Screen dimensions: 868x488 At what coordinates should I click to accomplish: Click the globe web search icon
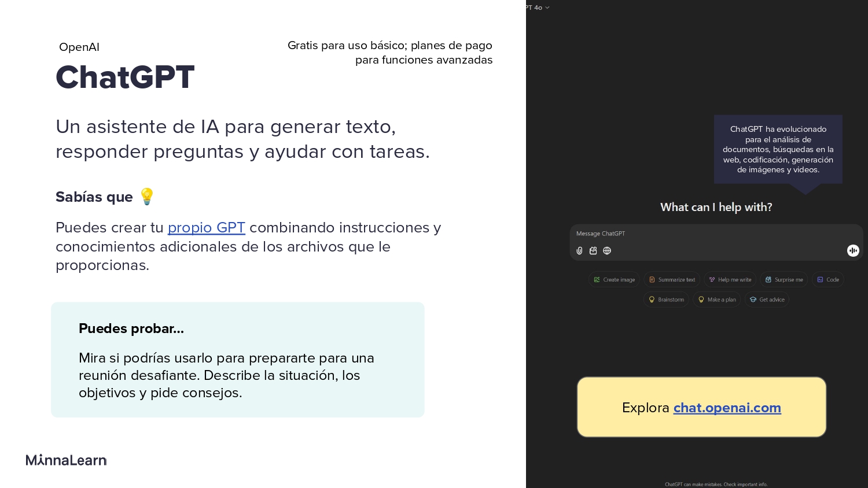pyautogui.click(x=607, y=250)
